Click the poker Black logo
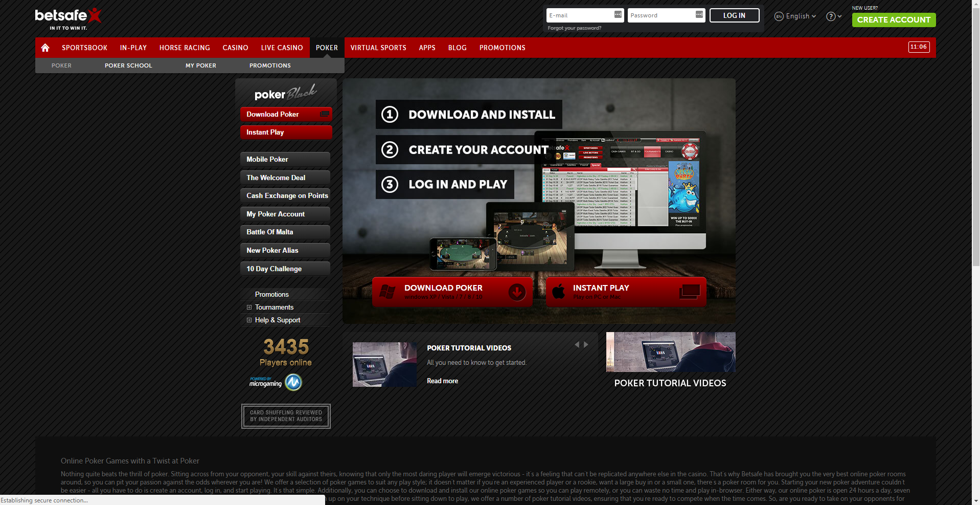Screen dimensions: 980x505 pos(285,93)
